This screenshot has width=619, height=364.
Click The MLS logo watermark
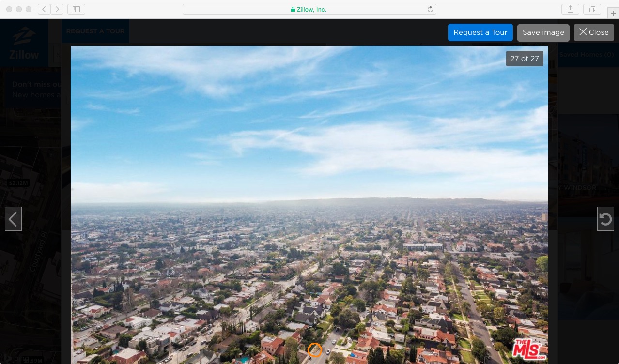click(529, 349)
